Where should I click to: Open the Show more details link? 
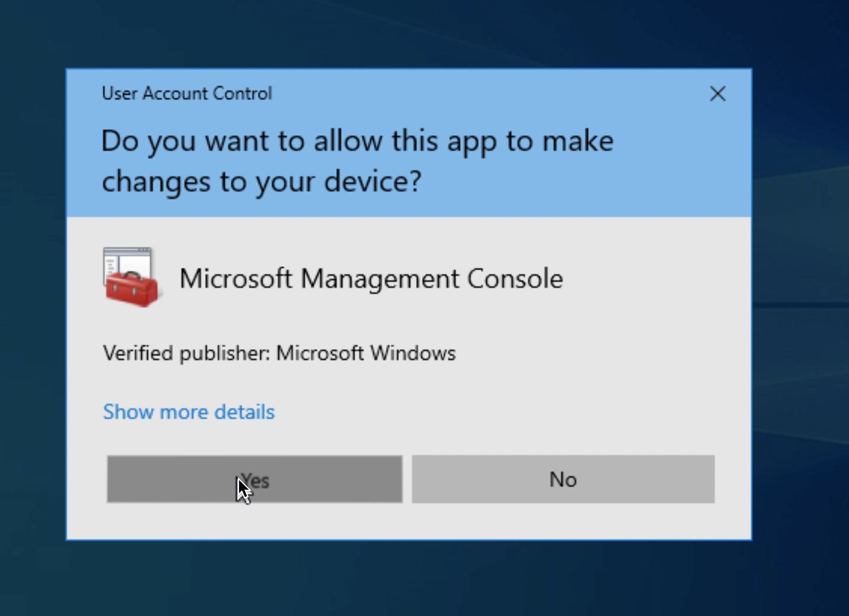coord(188,412)
